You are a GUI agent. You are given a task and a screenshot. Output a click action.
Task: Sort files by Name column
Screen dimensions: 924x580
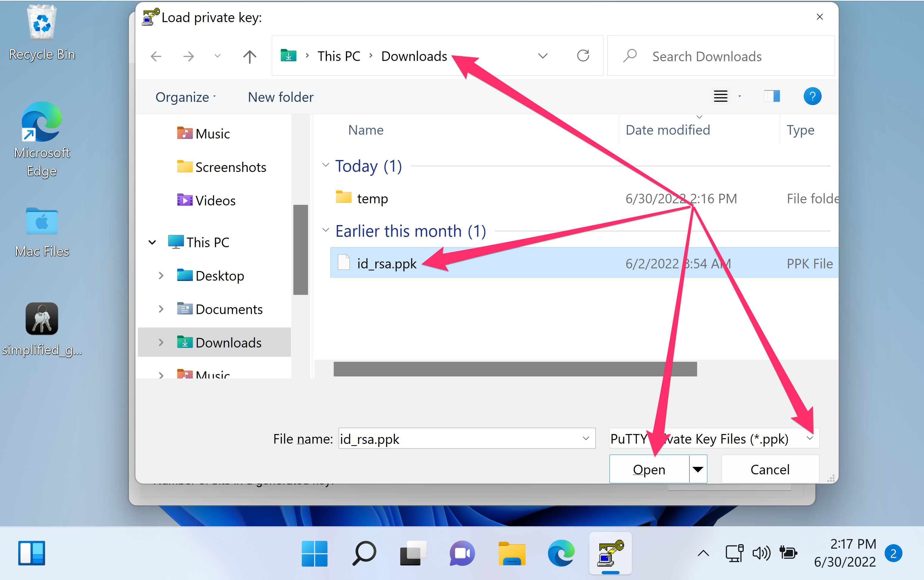coord(366,130)
